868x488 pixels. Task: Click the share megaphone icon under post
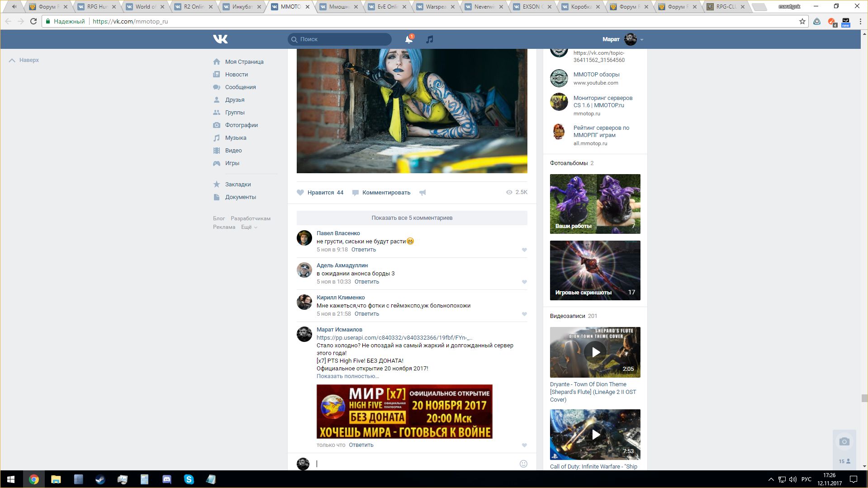[x=422, y=193]
